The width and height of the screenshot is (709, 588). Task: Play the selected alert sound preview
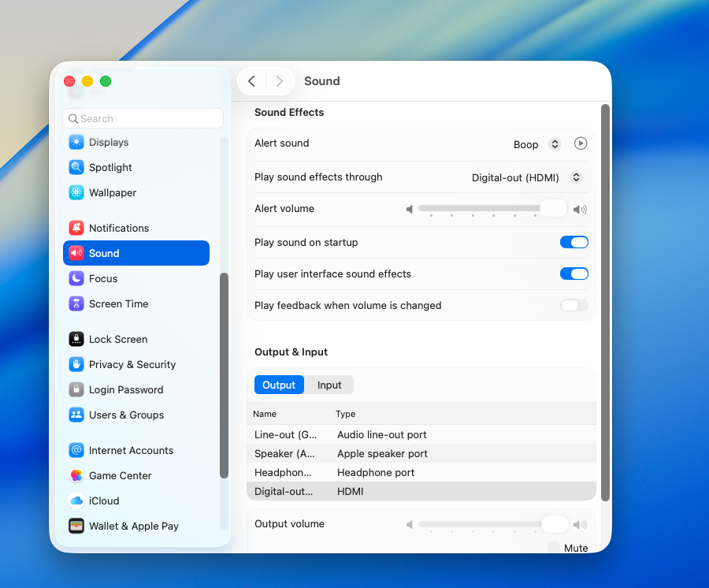pos(581,143)
